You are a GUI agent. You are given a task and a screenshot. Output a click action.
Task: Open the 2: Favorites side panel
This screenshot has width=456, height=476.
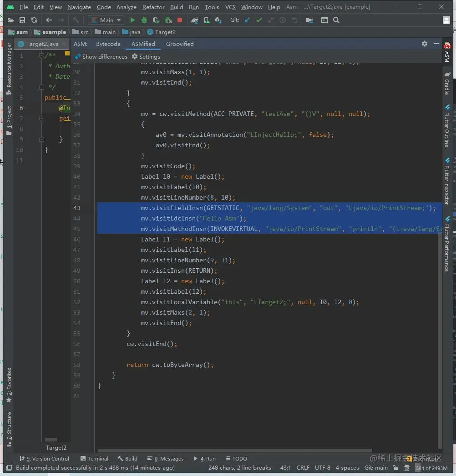tap(9, 385)
